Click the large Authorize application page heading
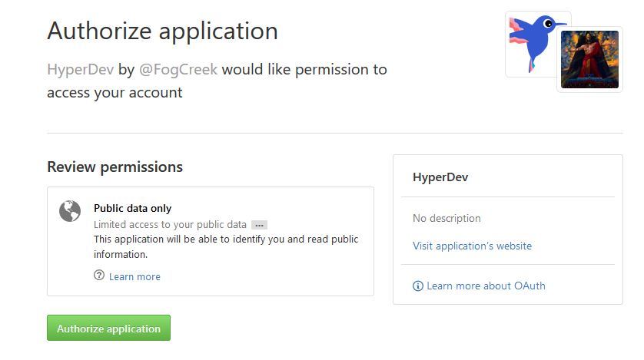The height and width of the screenshot is (360, 644). [x=163, y=31]
